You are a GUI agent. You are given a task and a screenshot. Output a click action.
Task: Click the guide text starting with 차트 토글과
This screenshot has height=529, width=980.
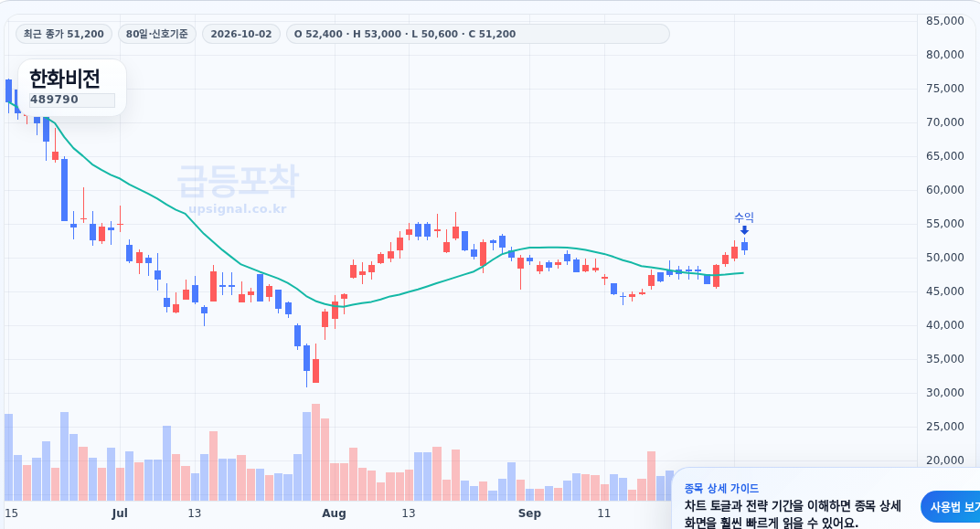[x=793, y=514]
